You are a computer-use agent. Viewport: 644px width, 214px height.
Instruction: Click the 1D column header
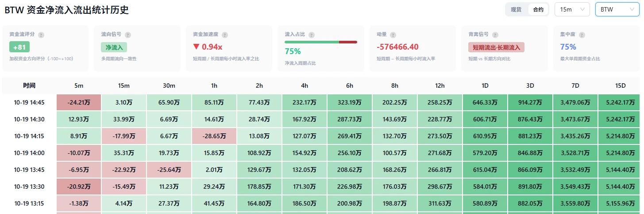(485, 86)
